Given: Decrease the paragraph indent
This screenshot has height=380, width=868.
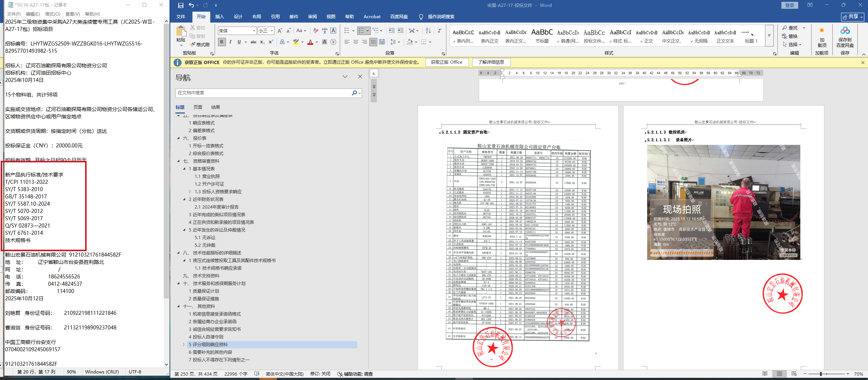Looking at the screenshot, I should 392,31.
